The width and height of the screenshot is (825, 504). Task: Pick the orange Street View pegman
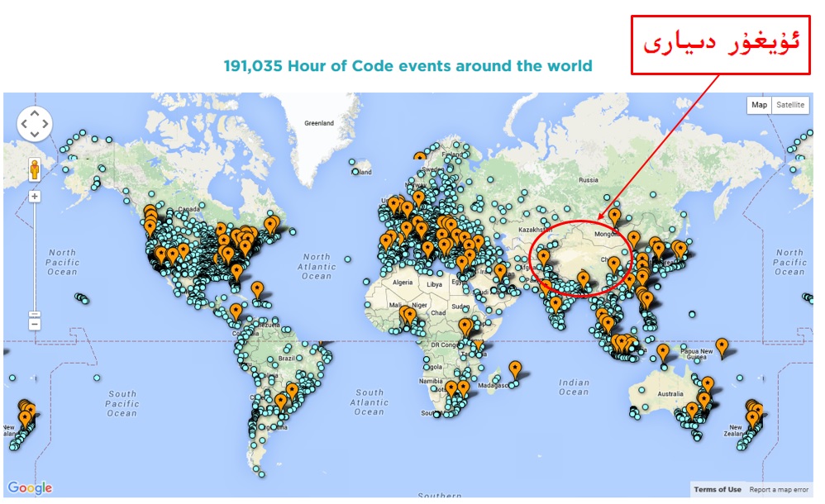pyautogui.click(x=35, y=170)
